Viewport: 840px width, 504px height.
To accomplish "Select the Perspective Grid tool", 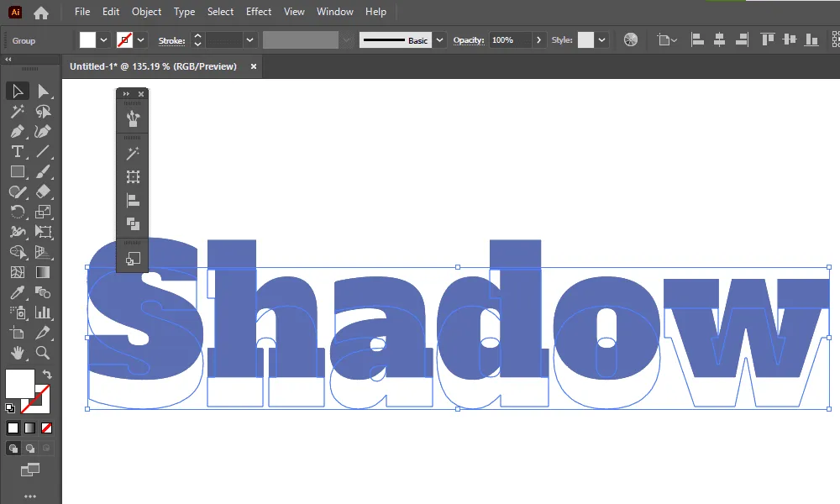I will [43, 252].
